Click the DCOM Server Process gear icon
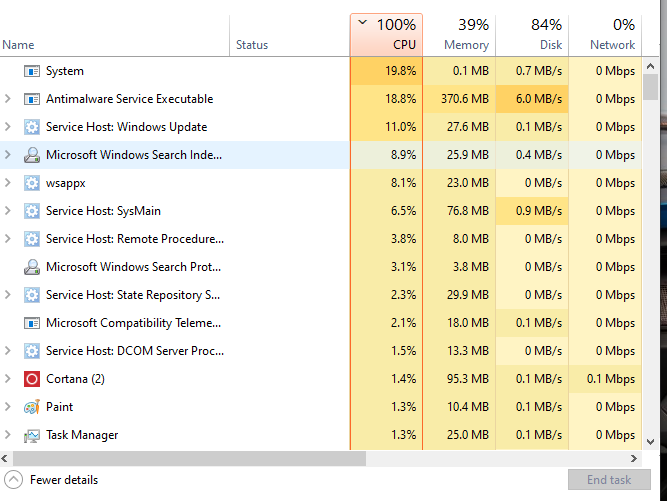 (x=32, y=351)
